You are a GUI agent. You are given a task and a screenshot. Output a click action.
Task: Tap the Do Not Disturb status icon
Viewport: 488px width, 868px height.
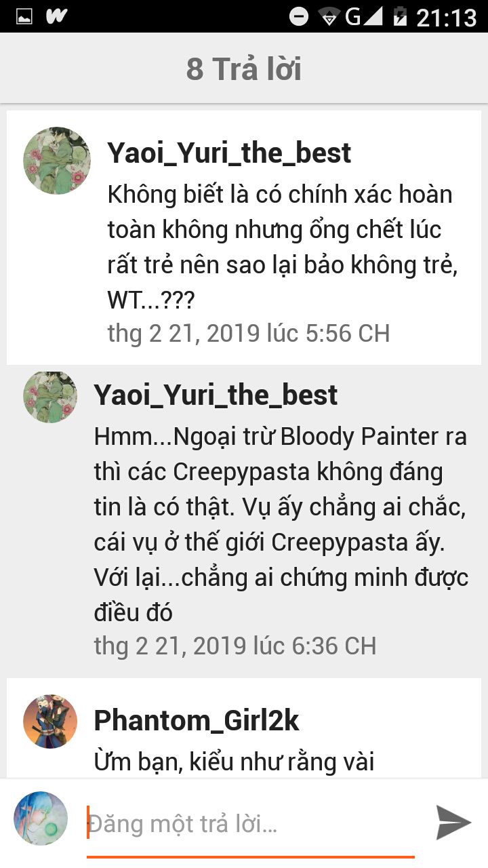point(299,16)
